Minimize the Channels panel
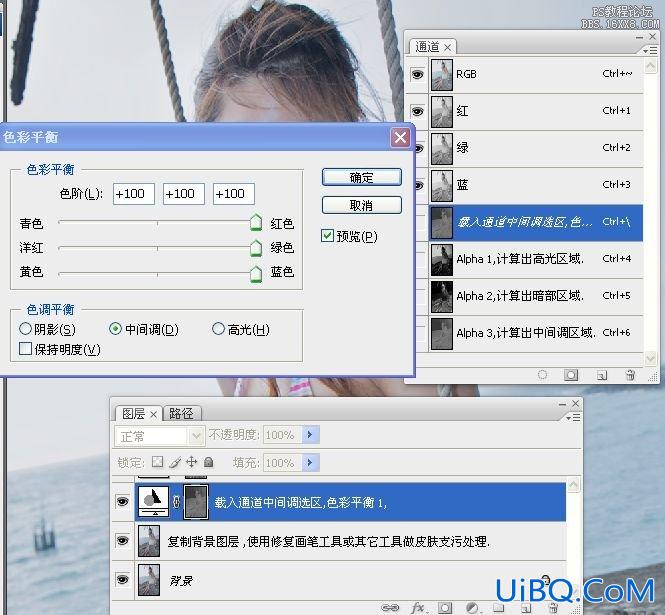This screenshot has height=615, width=665. tap(639, 37)
